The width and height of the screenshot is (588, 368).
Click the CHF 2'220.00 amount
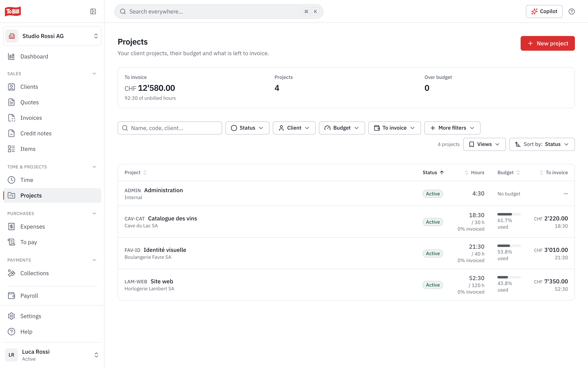click(551, 218)
